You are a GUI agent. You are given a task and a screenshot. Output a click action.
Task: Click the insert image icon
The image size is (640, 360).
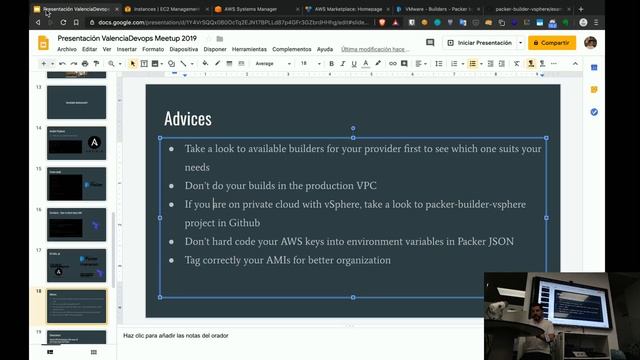click(x=155, y=64)
